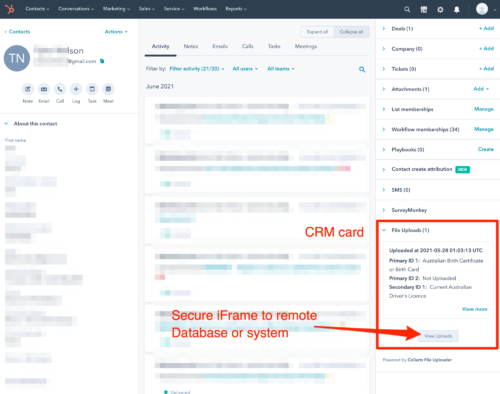Open the Attachments Add dropdown
Viewport: 500px width, 394px height.
click(481, 89)
